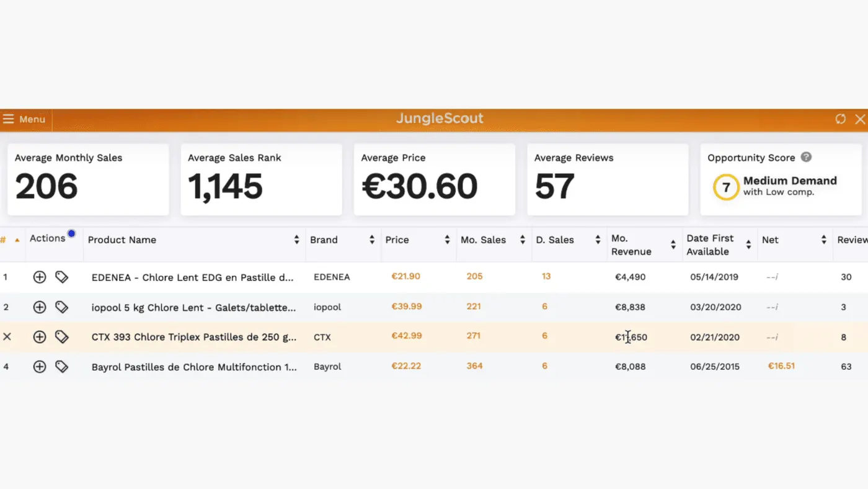Add Bayrol product with plus icon

pos(40,367)
